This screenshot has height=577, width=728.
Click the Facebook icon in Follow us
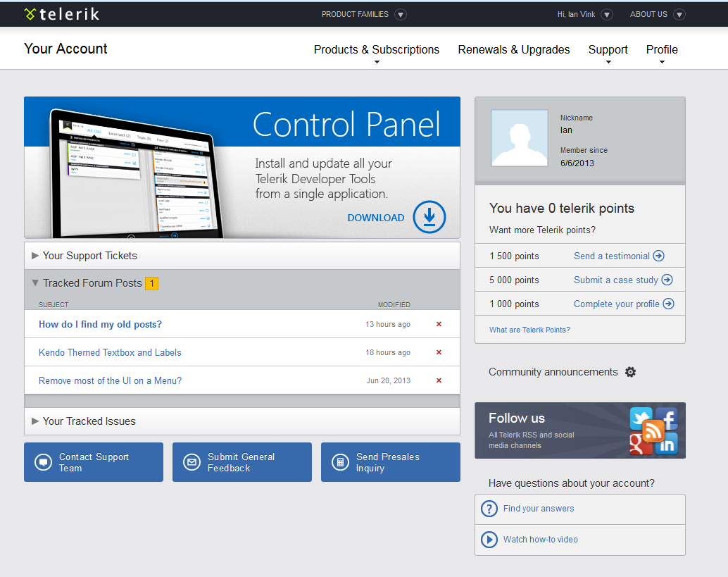pos(667,418)
